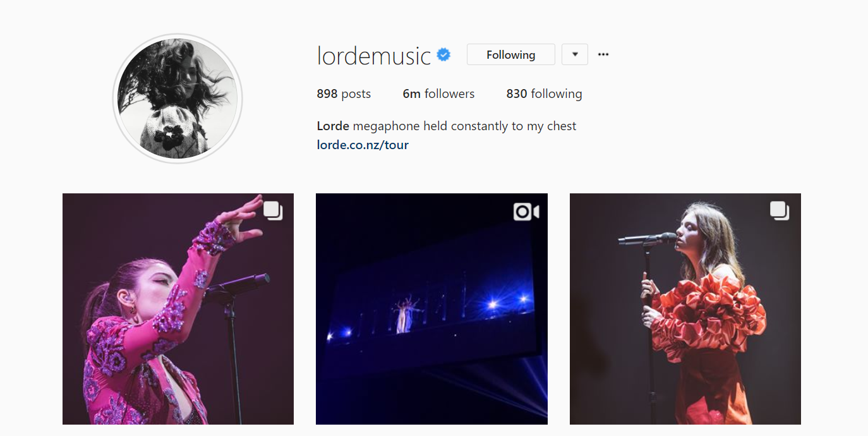Click the lordemusic username heading
The image size is (868, 436).
tap(374, 56)
